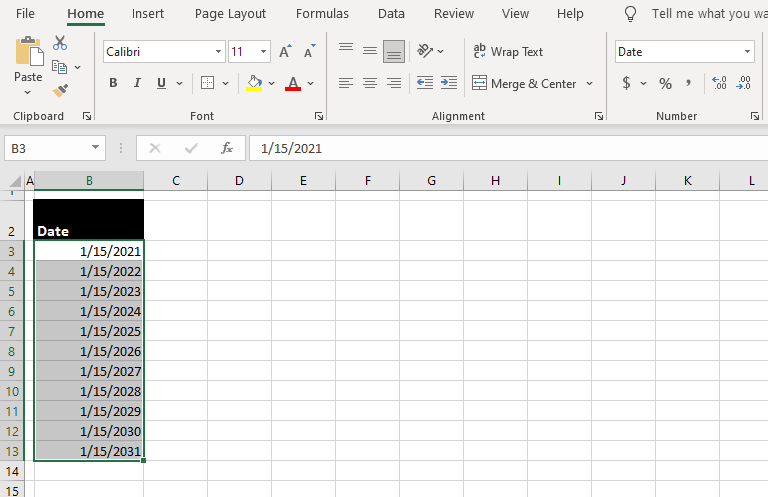Decrease font size with the smaller A icon
Viewport: 768px width, 497px height.
[309, 51]
